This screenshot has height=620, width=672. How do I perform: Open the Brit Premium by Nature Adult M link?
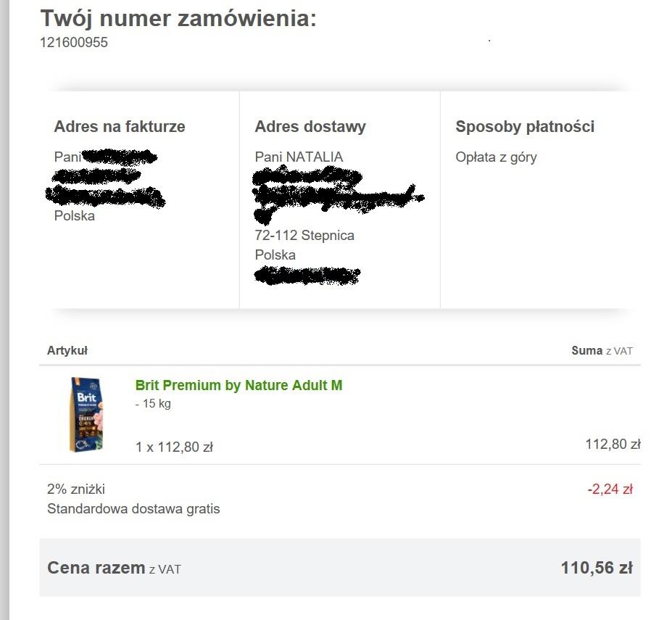click(x=238, y=386)
